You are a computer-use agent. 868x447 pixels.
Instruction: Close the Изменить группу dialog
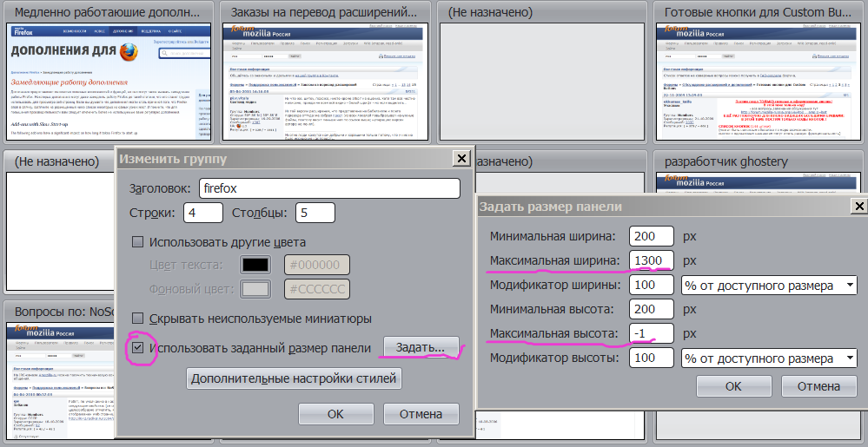tap(461, 159)
